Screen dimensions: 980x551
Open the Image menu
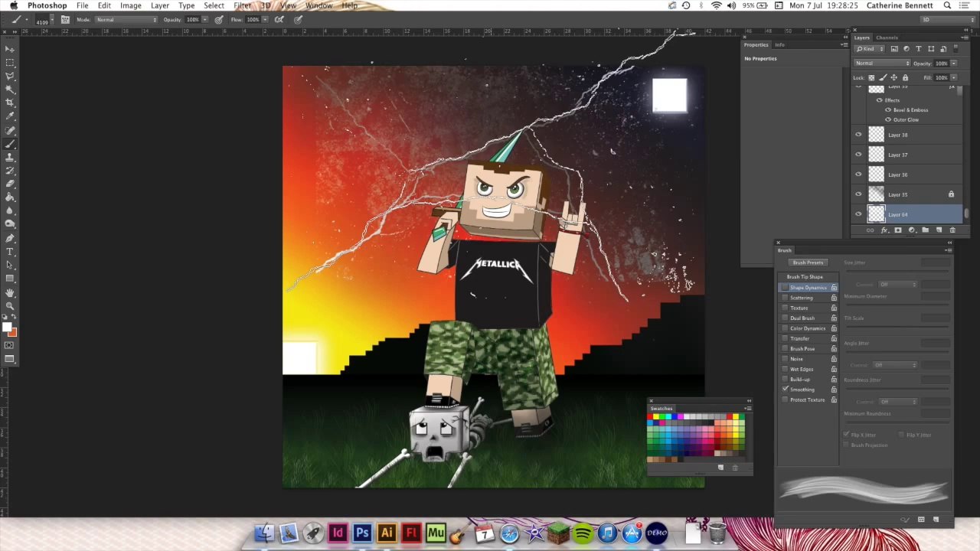point(130,5)
